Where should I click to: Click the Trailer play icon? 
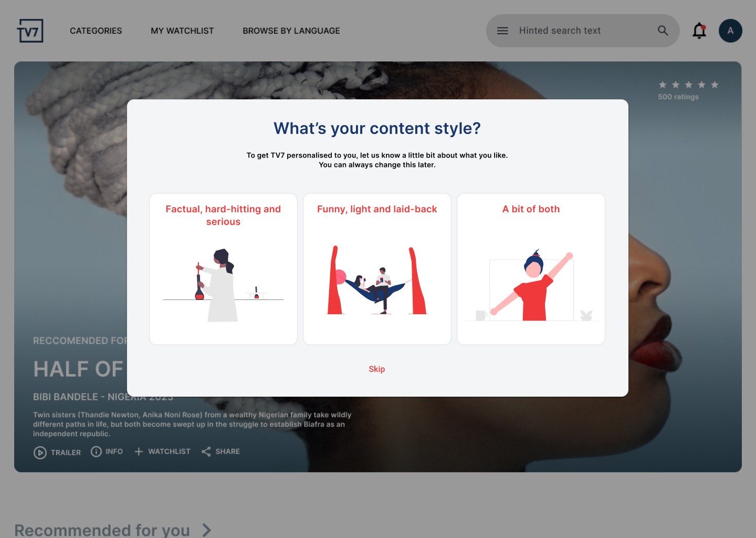[40, 452]
